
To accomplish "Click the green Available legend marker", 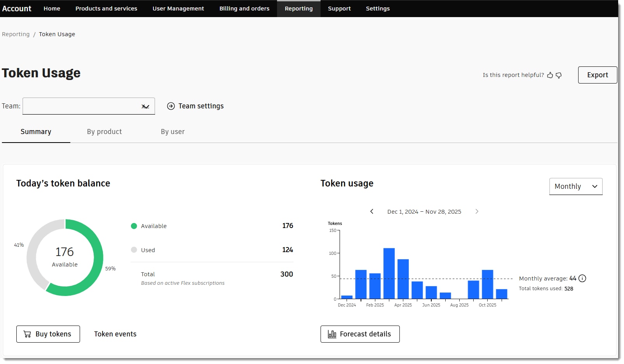I will [x=134, y=226].
